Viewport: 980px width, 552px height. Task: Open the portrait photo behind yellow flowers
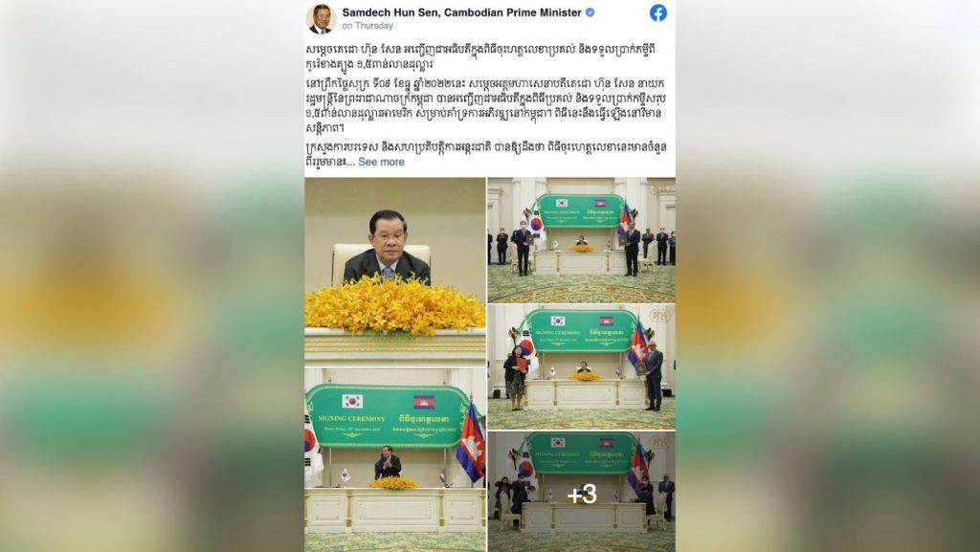tap(395, 271)
